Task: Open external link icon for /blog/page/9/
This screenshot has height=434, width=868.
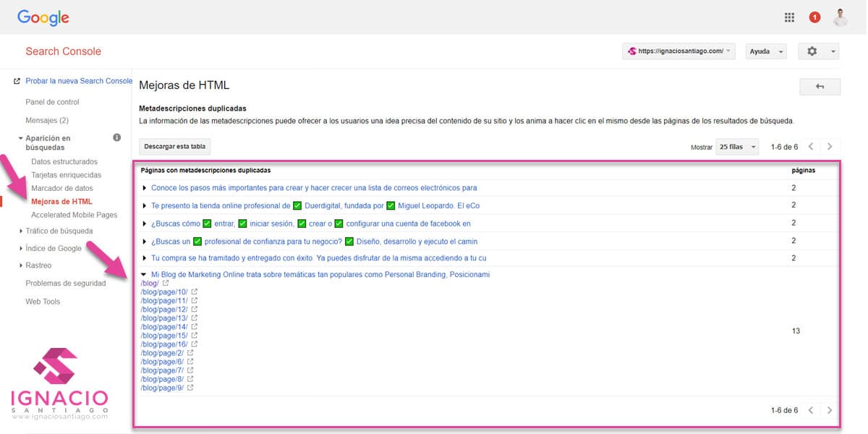Action: (x=190, y=388)
